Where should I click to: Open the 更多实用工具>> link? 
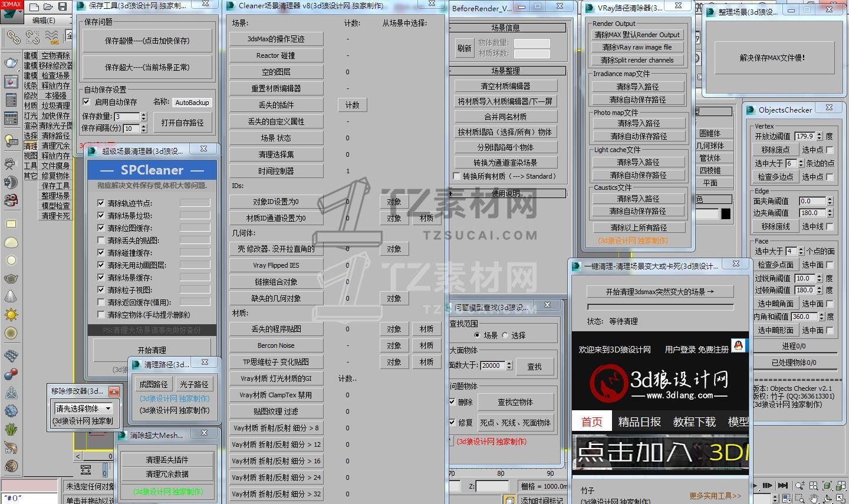(716, 496)
